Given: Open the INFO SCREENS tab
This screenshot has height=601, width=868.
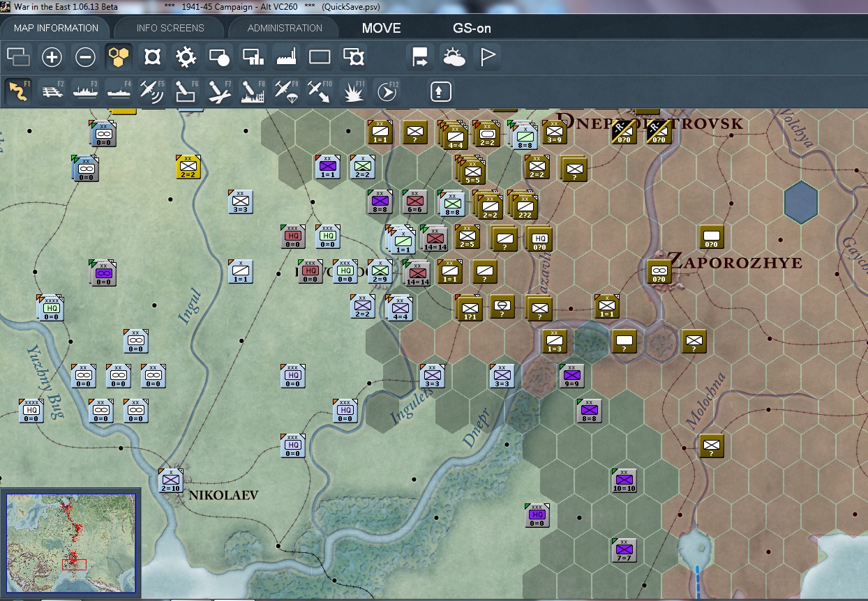Looking at the screenshot, I should tap(170, 28).
